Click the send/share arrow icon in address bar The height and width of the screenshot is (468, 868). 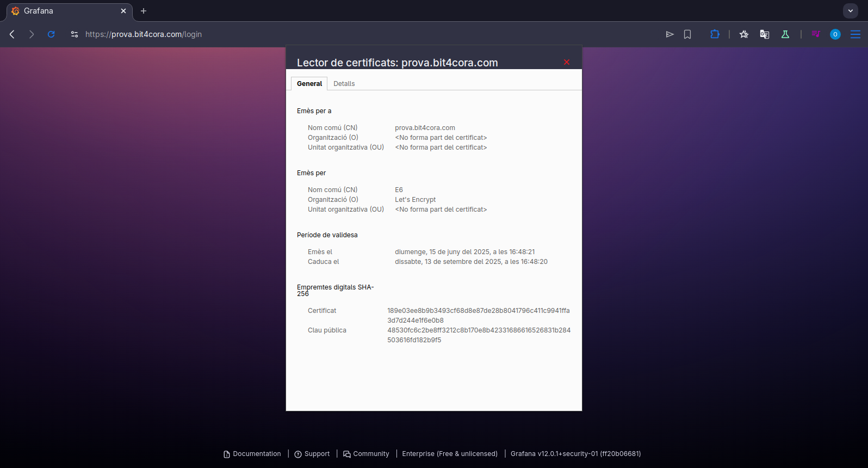click(670, 34)
